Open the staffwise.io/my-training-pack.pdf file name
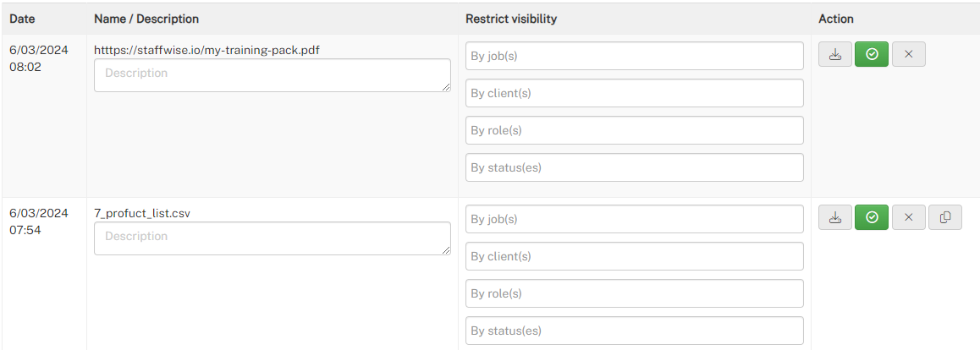The height and width of the screenshot is (350, 980). pyautogui.click(x=206, y=50)
